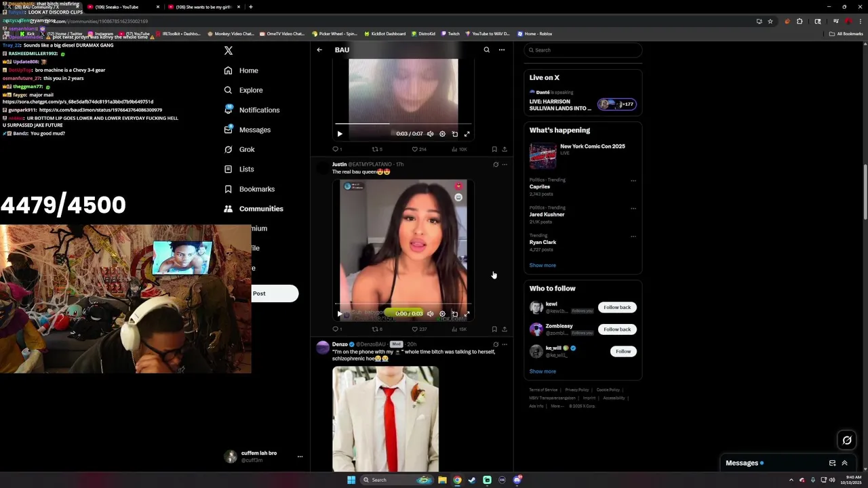This screenshot has width=868, height=488.
Task: Open Capriles trending topic
Action: [x=540, y=186]
